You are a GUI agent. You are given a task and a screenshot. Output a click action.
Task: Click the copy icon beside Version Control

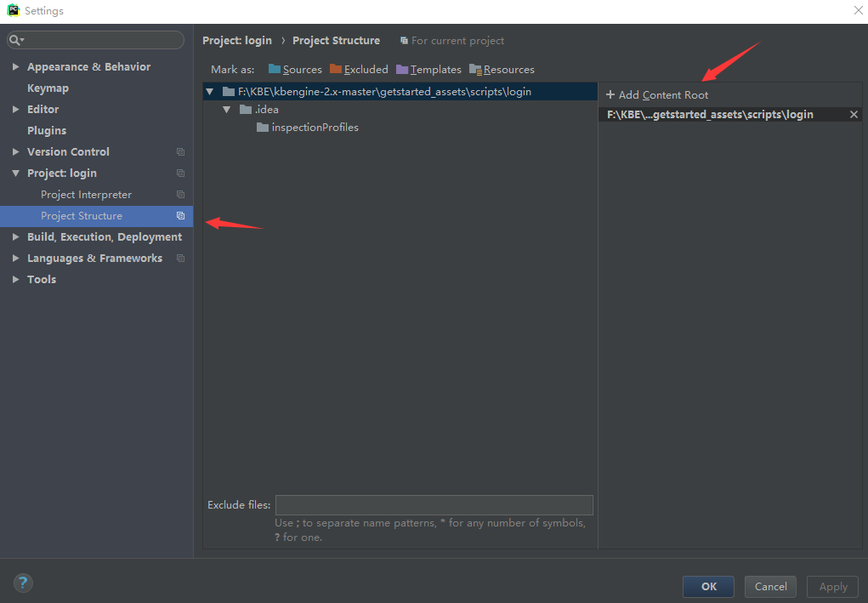180,152
